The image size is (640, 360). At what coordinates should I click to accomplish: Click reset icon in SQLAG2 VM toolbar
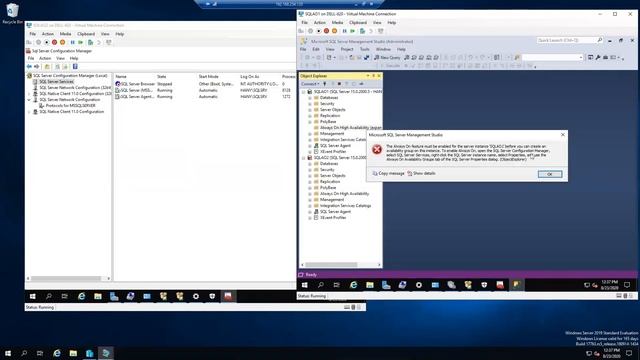click(x=81, y=42)
